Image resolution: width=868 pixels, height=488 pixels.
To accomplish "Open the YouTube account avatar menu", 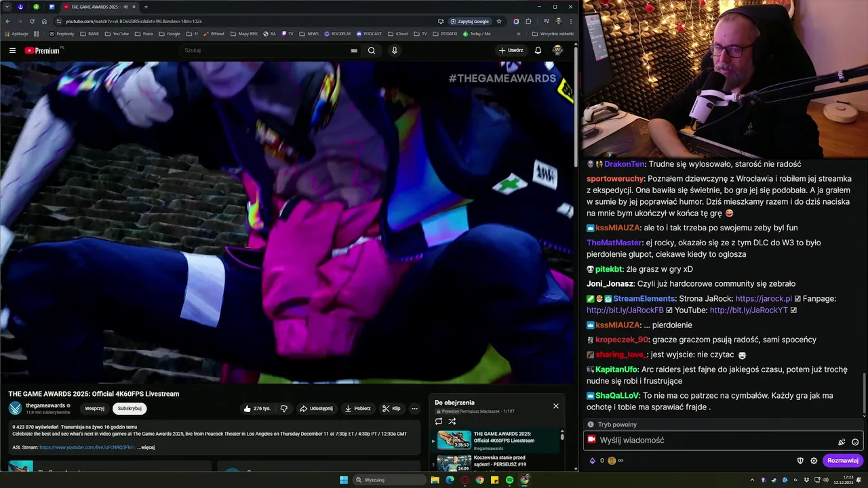I will 557,50.
